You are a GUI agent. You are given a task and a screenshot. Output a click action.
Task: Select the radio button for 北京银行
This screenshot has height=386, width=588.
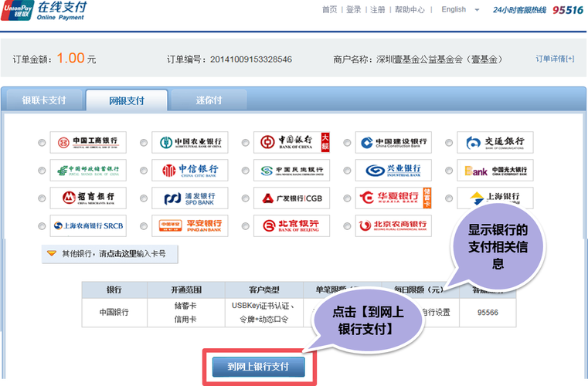[245, 226]
